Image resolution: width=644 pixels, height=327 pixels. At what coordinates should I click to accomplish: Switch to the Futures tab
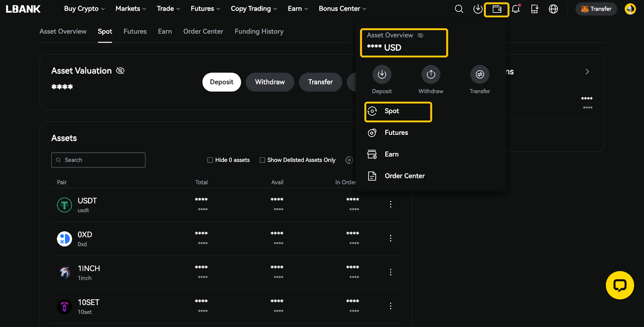[135, 31]
